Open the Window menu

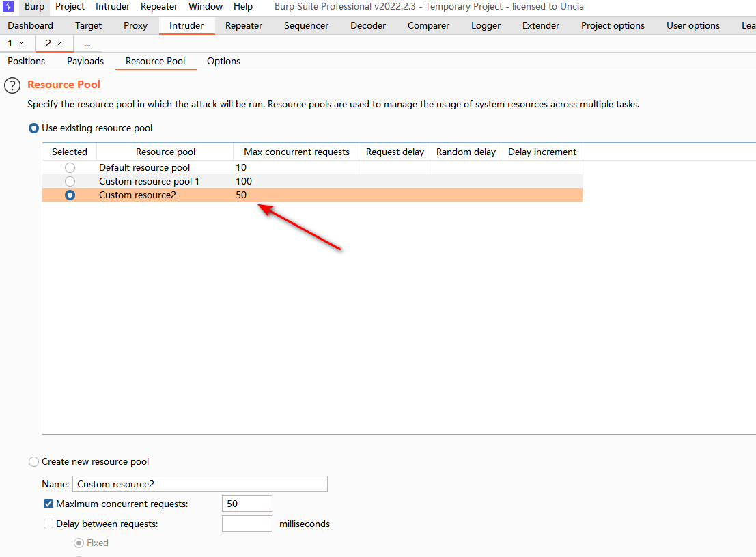[206, 6]
